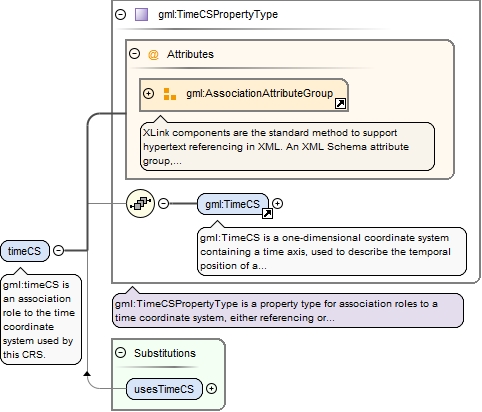This screenshot has height=412, width=482.
Task: Collapse the sequence compositor minus toggle
Action: click(163, 203)
